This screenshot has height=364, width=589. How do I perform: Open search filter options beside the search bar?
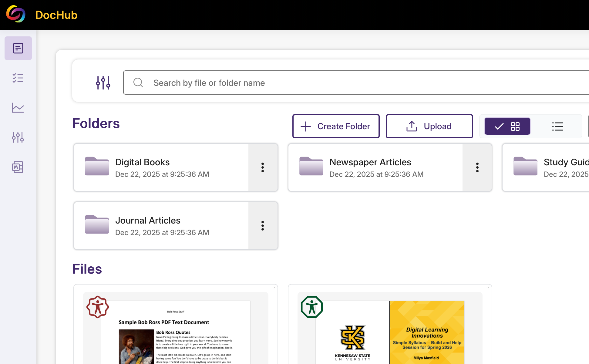103,82
